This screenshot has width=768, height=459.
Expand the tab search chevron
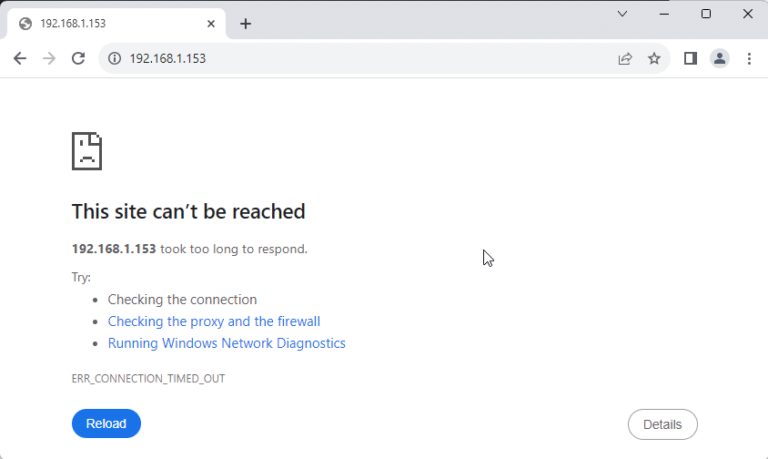622,14
